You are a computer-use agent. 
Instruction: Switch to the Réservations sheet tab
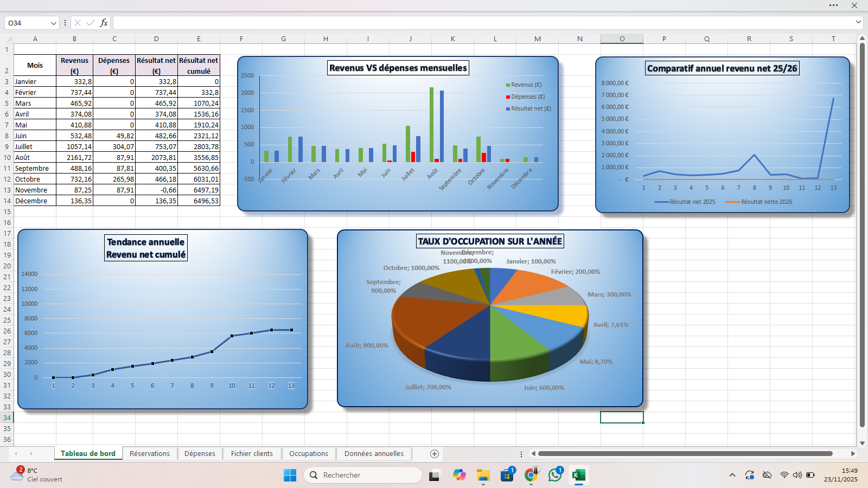(150, 454)
